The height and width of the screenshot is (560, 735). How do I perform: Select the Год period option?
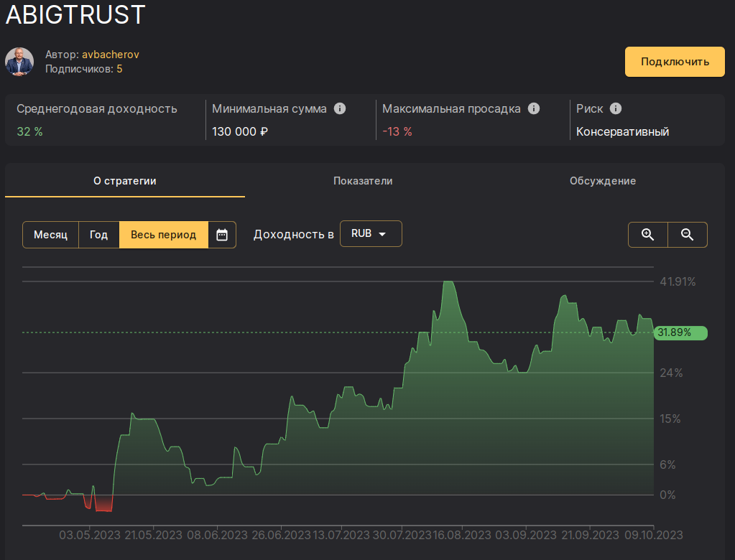pyautogui.click(x=98, y=234)
